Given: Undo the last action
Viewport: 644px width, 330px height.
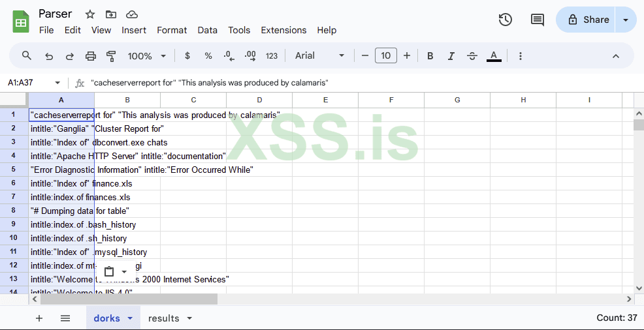Looking at the screenshot, I should 49,56.
